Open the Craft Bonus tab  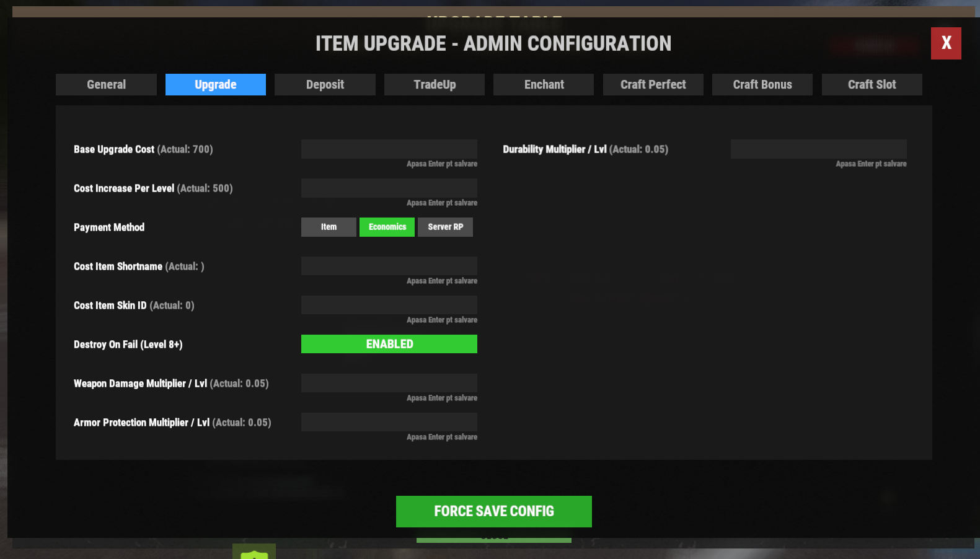(x=762, y=85)
